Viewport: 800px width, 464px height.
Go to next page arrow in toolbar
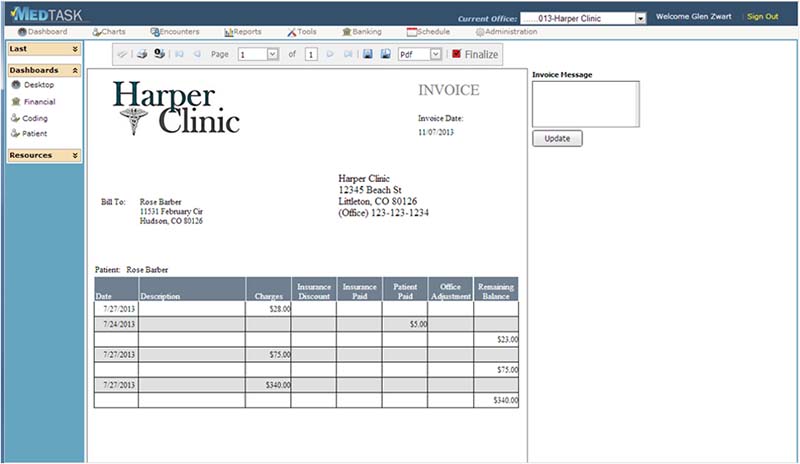point(330,54)
